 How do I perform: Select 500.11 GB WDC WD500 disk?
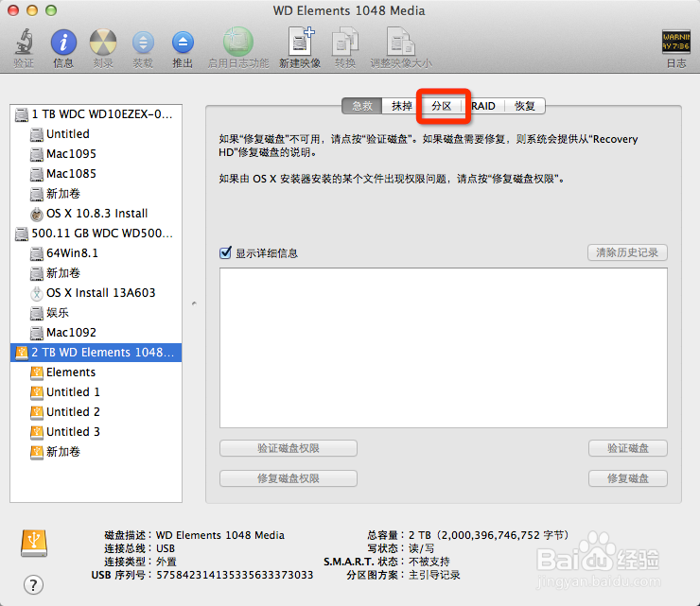coord(96,234)
